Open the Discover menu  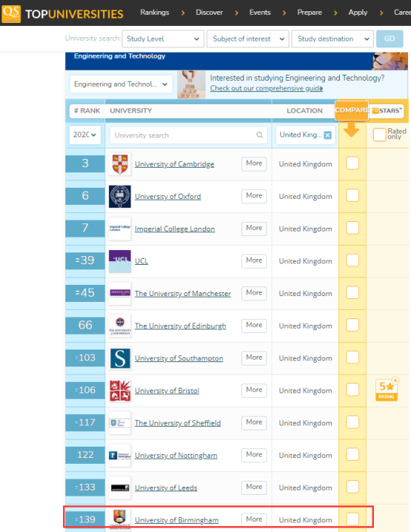click(209, 13)
